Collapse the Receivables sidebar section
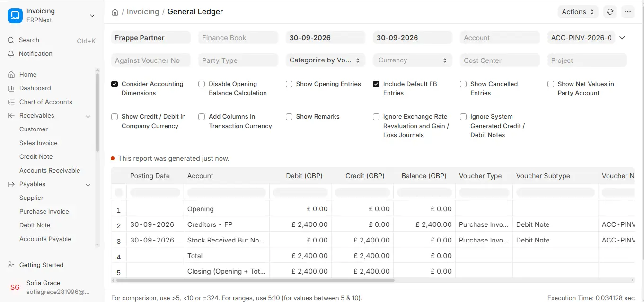The width and height of the screenshot is (644, 302). (88, 116)
